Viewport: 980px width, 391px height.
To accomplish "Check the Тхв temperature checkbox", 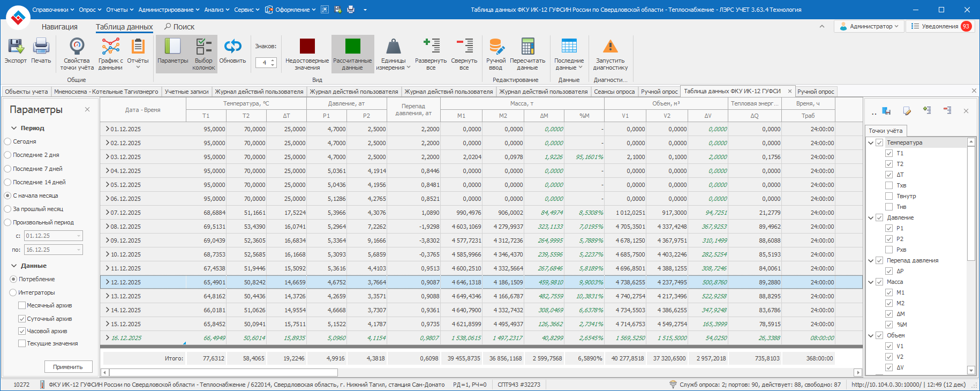I will tap(889, 185).
